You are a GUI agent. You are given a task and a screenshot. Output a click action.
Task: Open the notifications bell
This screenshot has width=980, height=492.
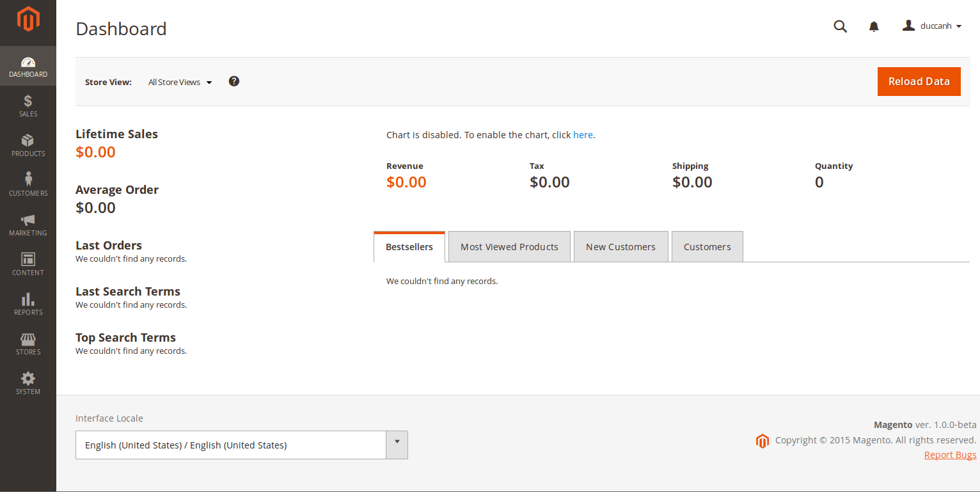pyautogui.click(x=874, y=26)
